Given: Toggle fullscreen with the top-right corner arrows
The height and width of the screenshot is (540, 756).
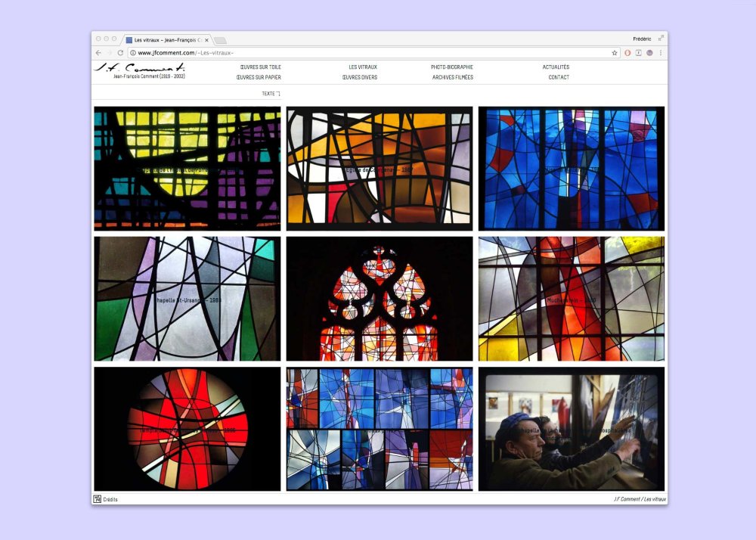Looking at the screenshot, I should click(661, 38).
